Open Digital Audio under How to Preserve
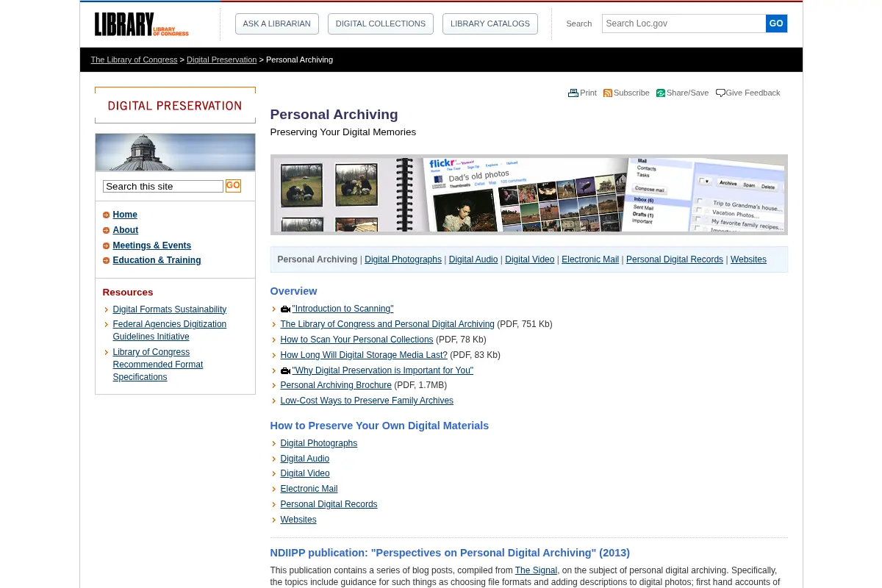The image size is (882, 588). click(305, 459)
